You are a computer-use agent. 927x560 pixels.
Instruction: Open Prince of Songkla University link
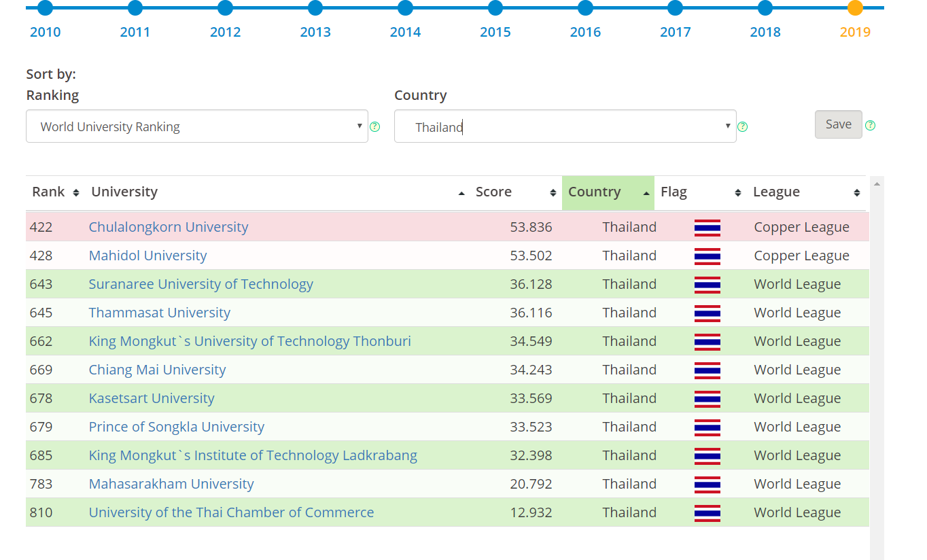(177, 427)
